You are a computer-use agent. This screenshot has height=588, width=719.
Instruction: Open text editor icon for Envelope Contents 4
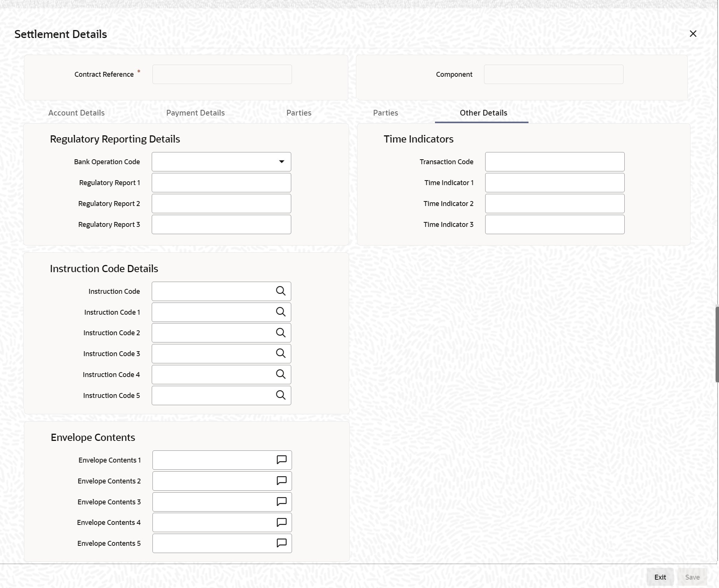(x=281, y=523)
